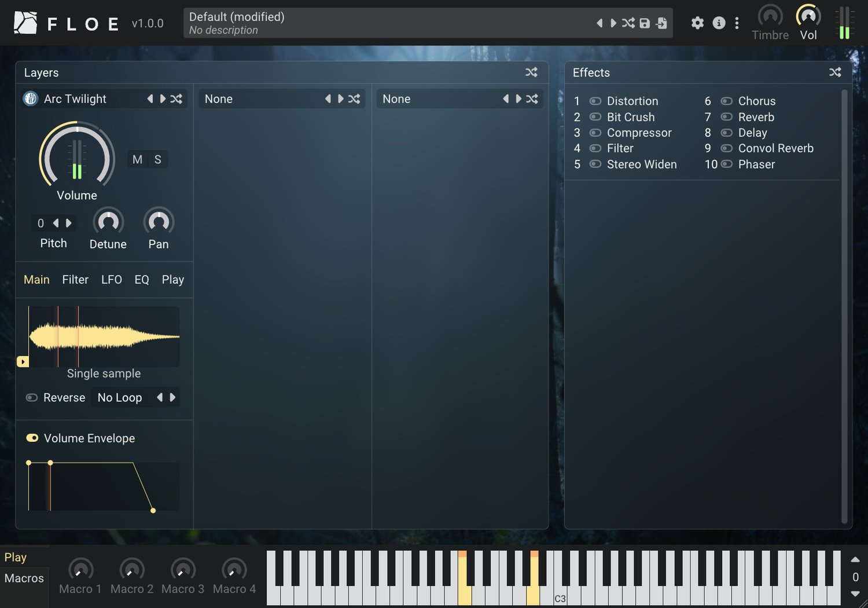Select the bottom Macros tab
868x608 pixels.
click(24, 578)
